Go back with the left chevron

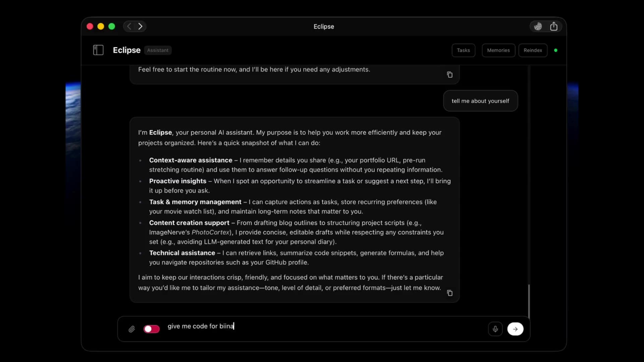click(x=129, y=26)
